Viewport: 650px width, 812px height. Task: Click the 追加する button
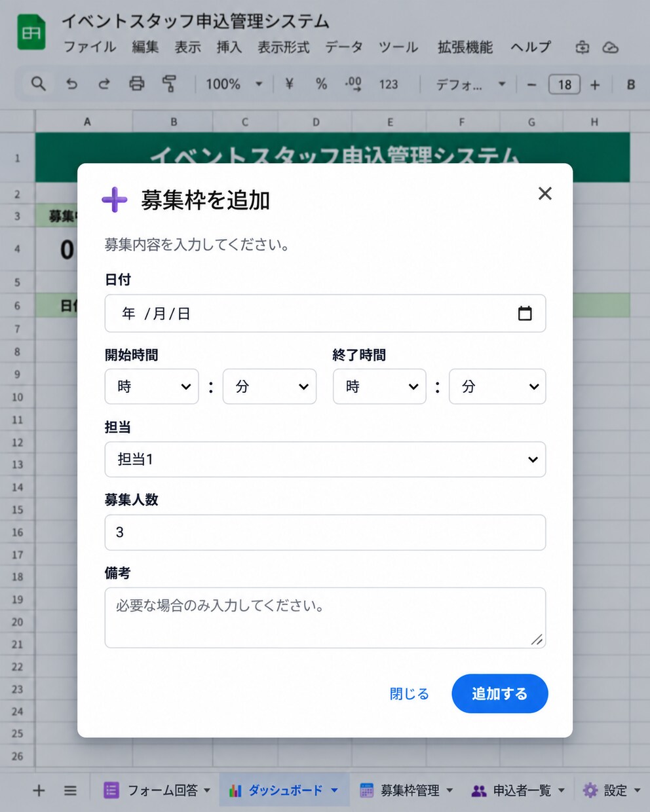(x=500, y=693)
